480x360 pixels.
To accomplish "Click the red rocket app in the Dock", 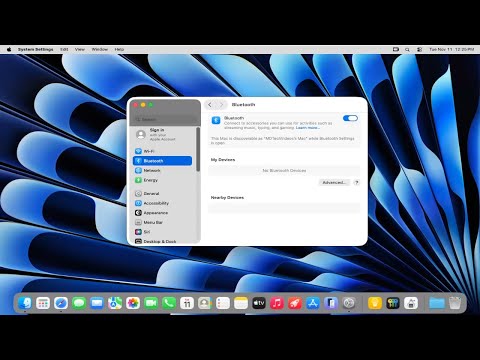I will tap(295, 303).
